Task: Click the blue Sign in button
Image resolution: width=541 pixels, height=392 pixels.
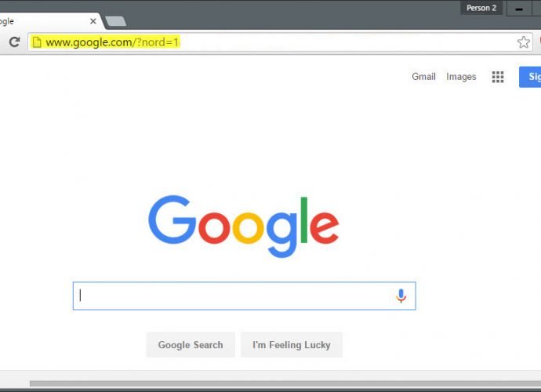Action: point(530,77)
